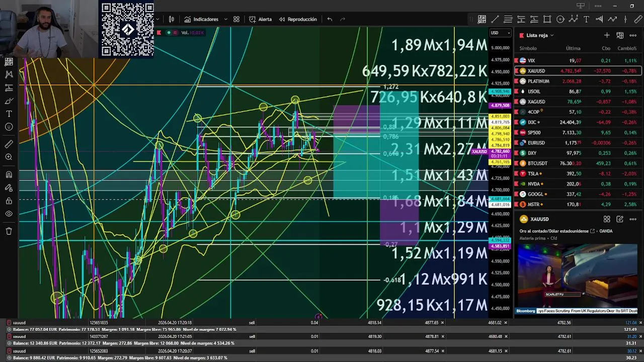Open indicator templates grid icon
The height and width of the screenshot is (362, 644).
[x=236, y=19]
